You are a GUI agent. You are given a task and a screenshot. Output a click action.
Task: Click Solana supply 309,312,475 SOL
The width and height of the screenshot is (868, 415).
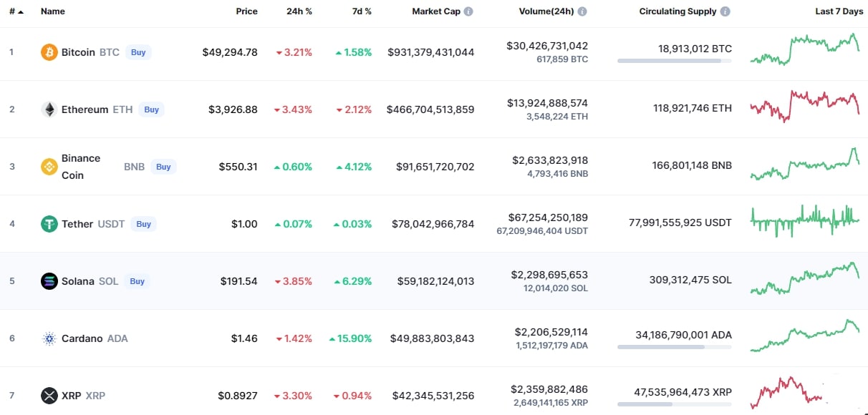tap(692, 280)
